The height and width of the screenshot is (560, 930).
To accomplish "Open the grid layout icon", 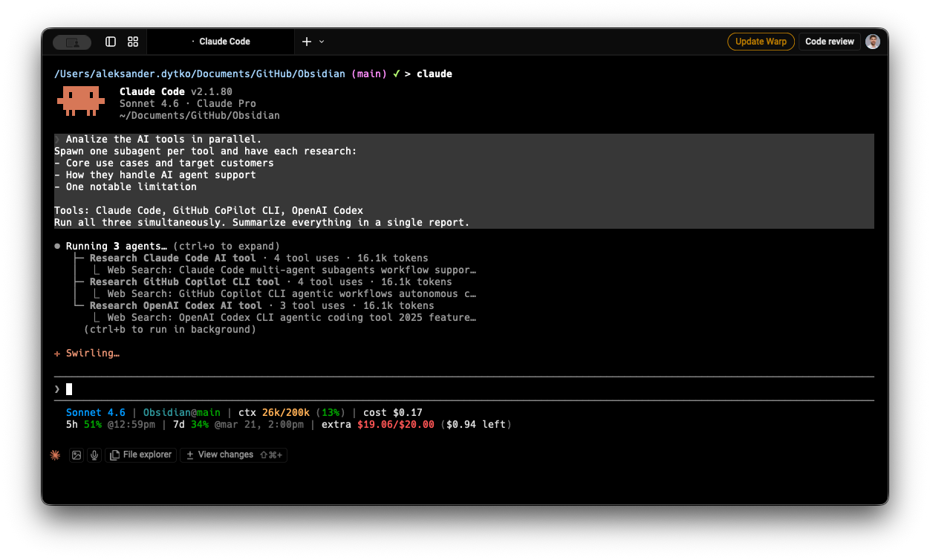I will [x=133, y=42].
